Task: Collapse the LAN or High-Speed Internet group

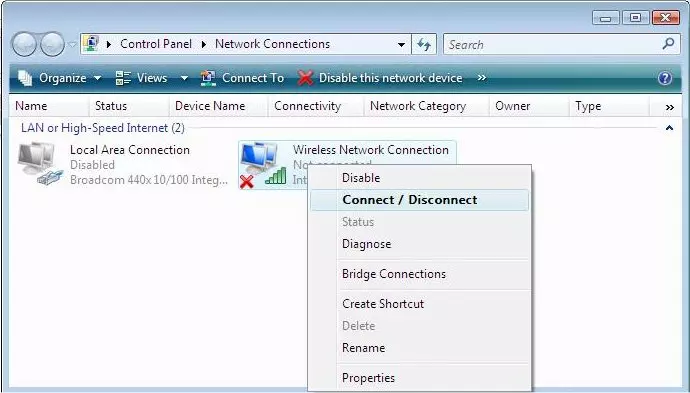Action: [x=669, y=128]
